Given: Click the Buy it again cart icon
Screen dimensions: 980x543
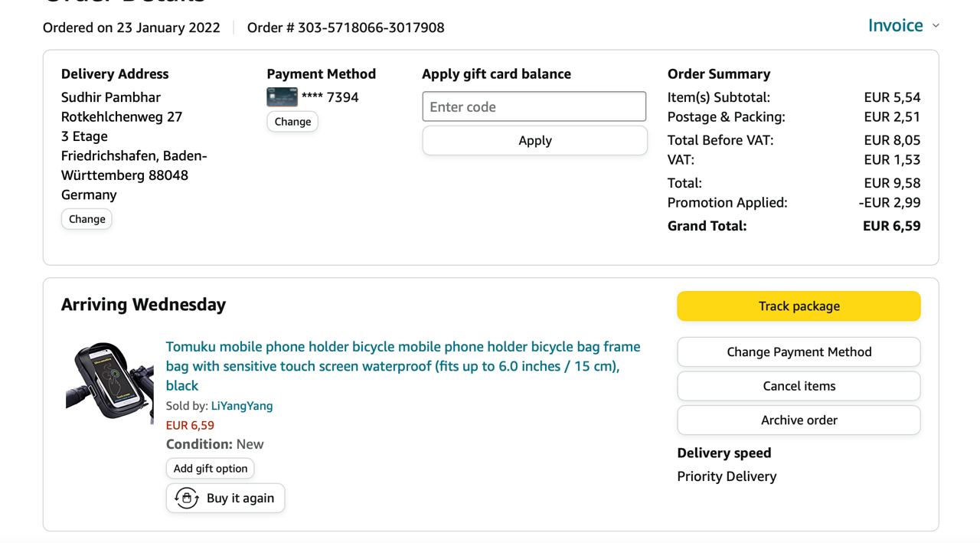Looking at the screenshot, I should (x=187, y=498).
